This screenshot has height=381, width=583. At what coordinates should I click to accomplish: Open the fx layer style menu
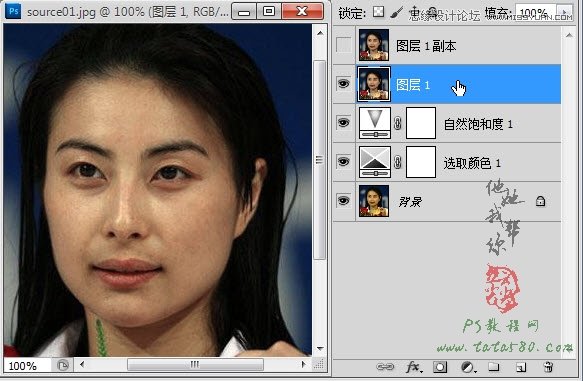point(413,367)
